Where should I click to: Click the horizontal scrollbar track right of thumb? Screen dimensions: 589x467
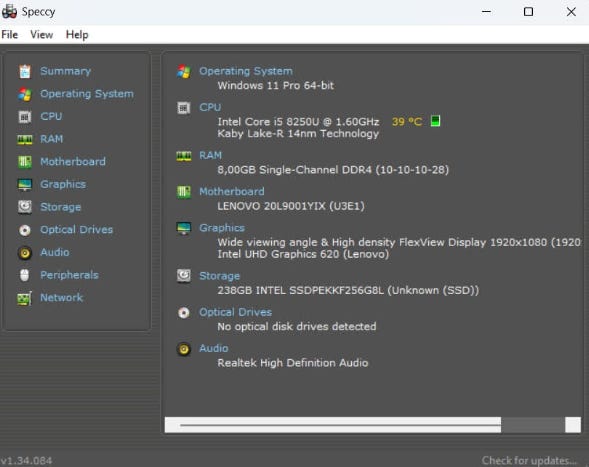click(x=533, y=425)
